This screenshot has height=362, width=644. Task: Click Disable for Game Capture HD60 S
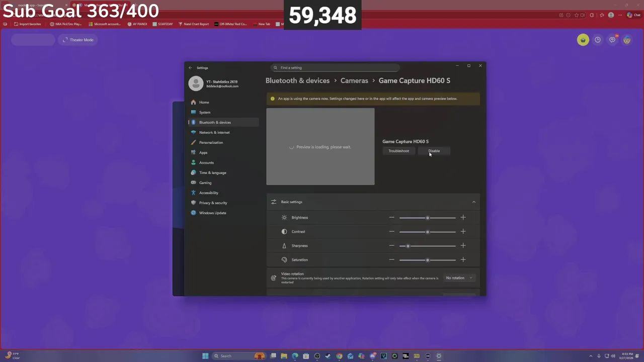434,151
